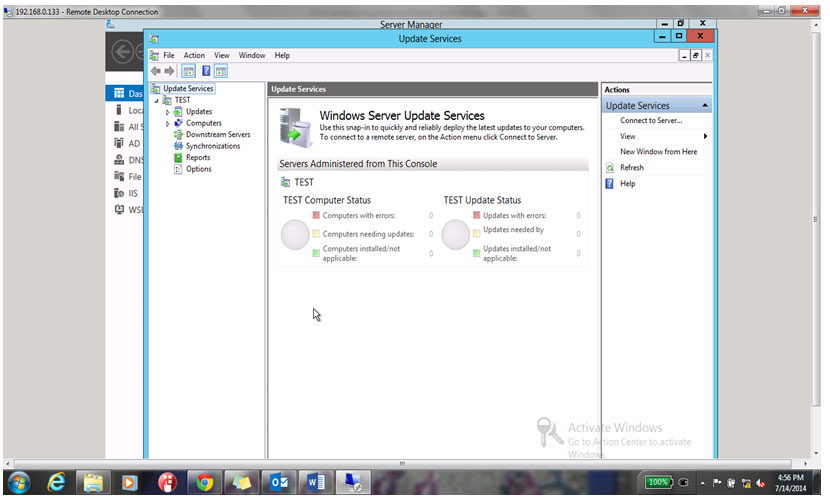Launch Internet Explorer from taskbar

(x=56, y=483)
